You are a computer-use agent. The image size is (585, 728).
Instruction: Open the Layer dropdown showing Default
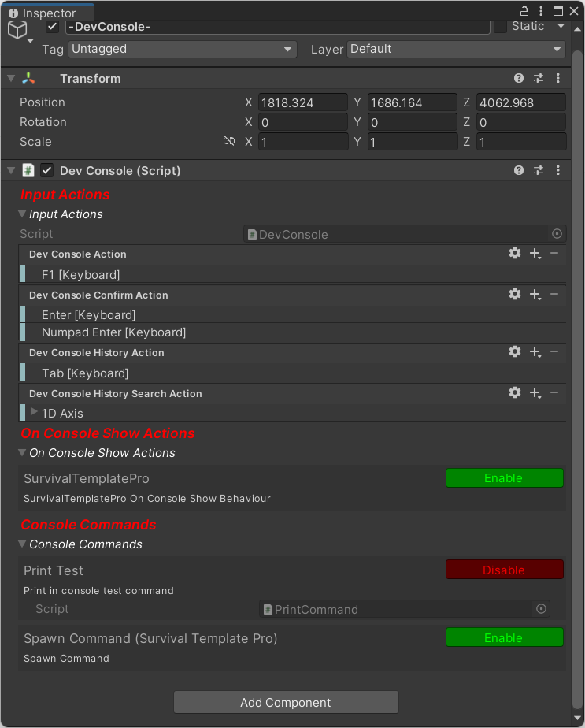(456, 49)
